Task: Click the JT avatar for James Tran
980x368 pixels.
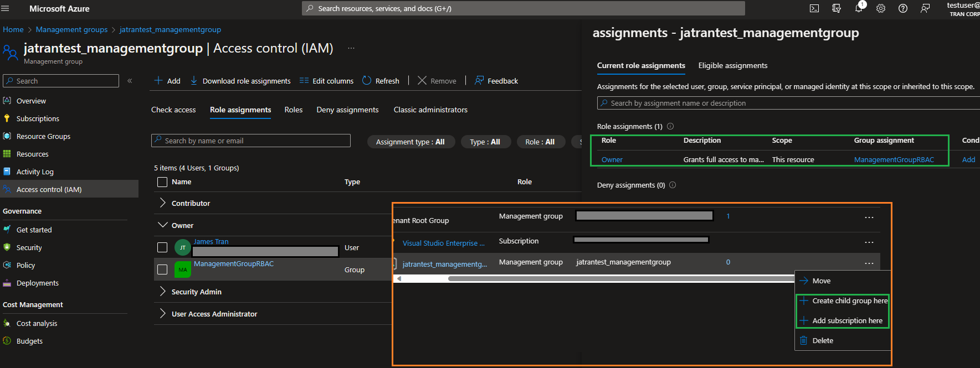Action: [183, 247]
